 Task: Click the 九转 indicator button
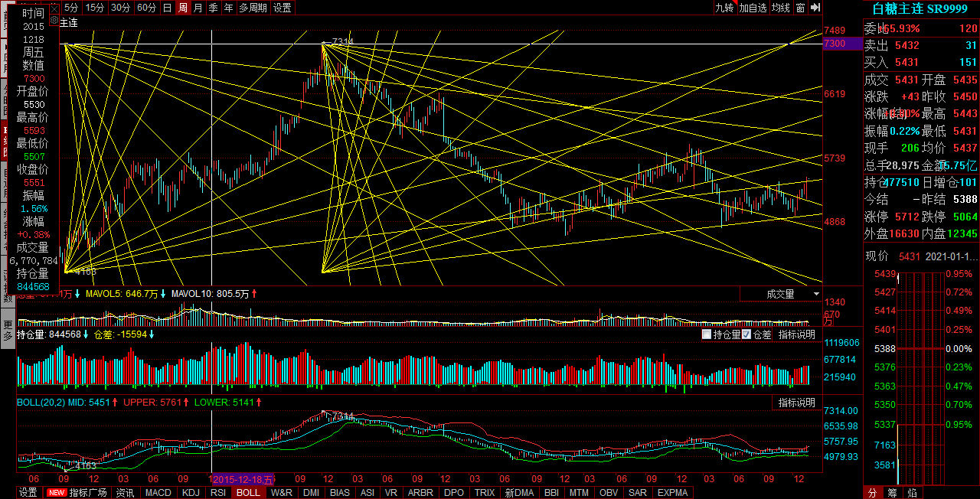click(x=724, y=8)
